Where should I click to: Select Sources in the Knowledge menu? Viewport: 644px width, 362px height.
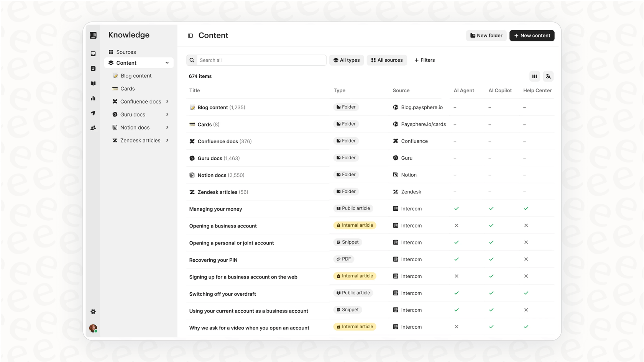pos(126,52)
